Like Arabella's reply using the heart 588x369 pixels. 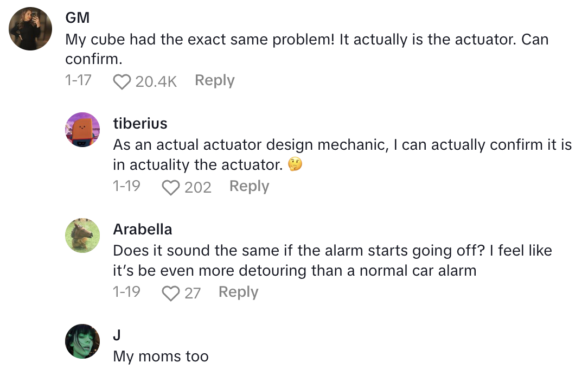[x=171, y=293]
